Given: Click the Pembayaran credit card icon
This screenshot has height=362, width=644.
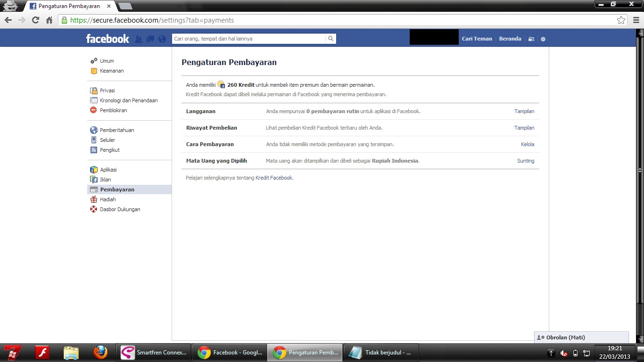Looking at the screenshot, I should tap(94, 189).
